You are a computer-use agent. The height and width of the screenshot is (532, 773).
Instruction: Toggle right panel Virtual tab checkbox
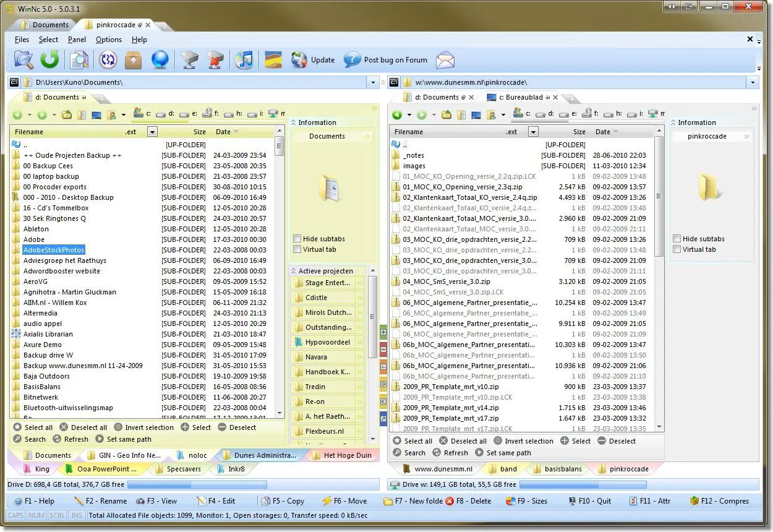[677, 249]
